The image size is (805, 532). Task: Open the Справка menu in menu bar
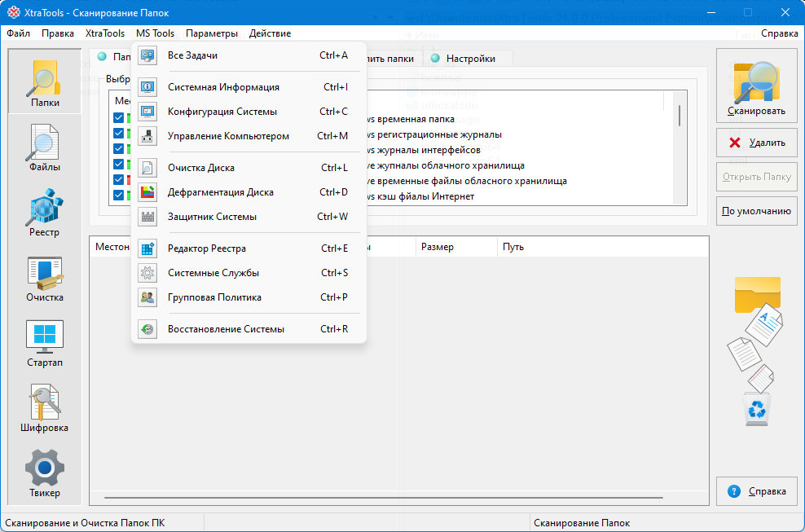point(779,33)
